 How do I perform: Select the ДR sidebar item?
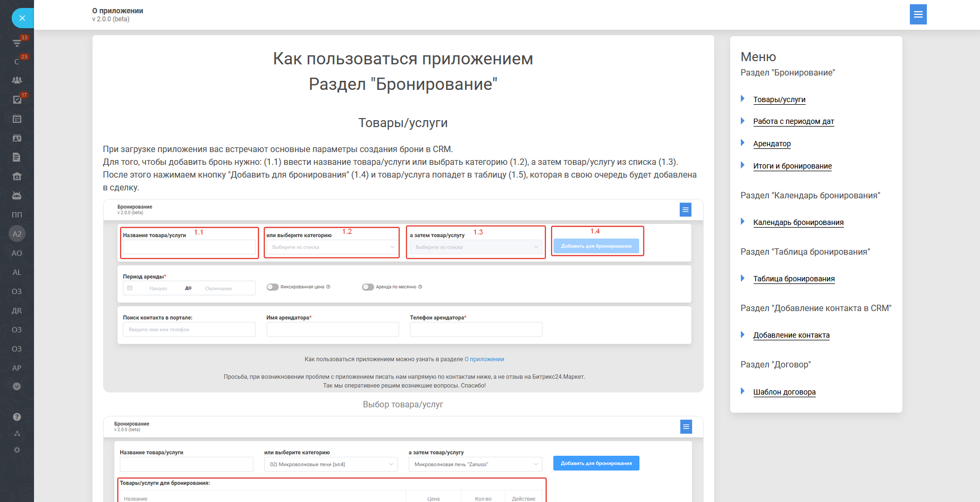pyautogui.click(x=17, y=311)
